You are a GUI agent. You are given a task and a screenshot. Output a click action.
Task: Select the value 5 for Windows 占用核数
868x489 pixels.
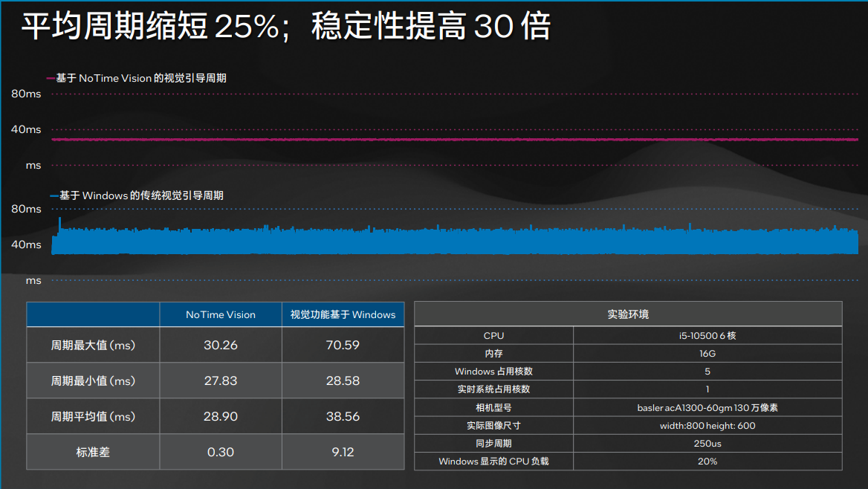click(707, 371)
